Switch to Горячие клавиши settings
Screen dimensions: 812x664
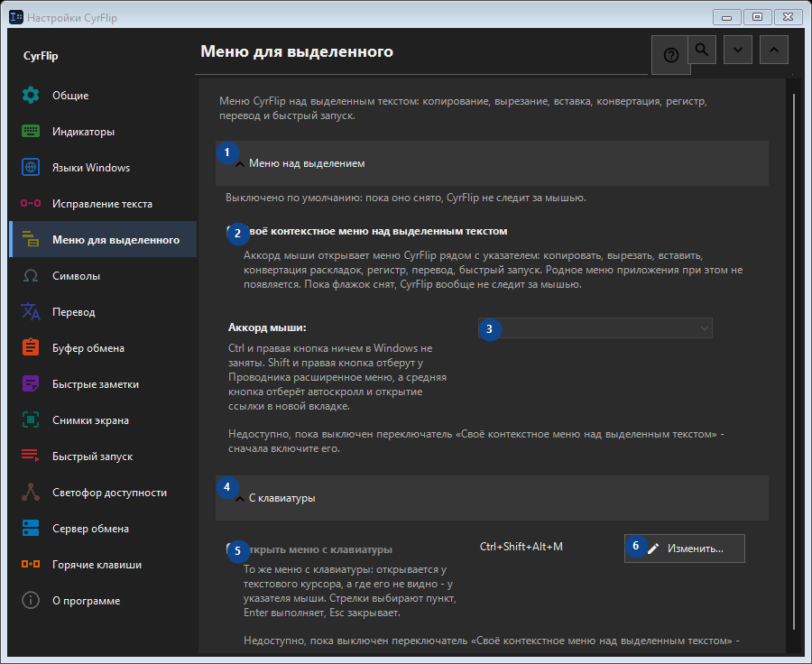click(x=103, y=565)
